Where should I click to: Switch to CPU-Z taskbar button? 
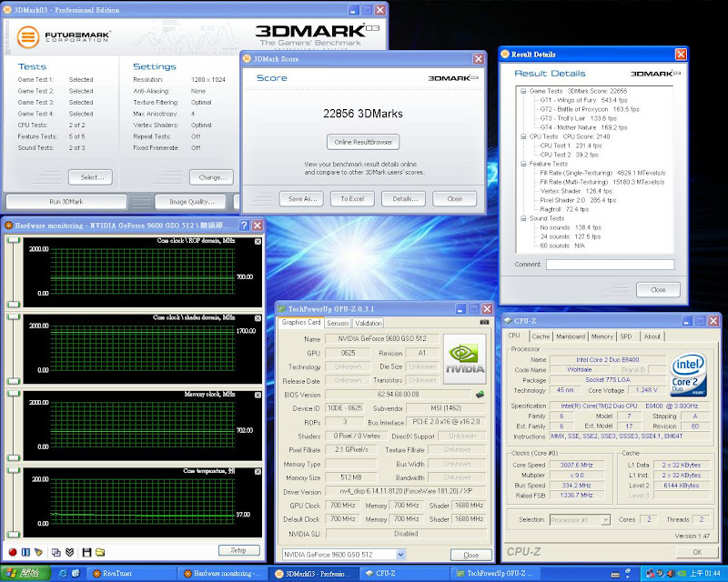coord(405,574)
